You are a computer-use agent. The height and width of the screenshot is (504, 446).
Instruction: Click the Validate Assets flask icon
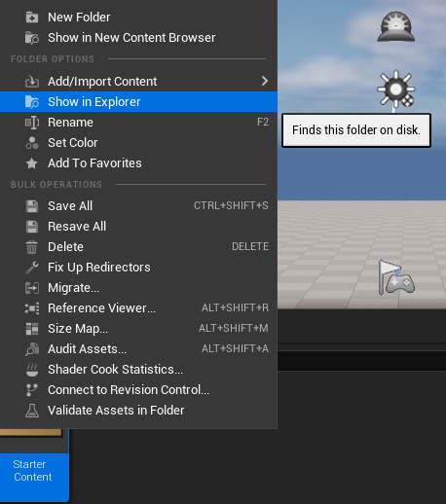coord(32,411)
